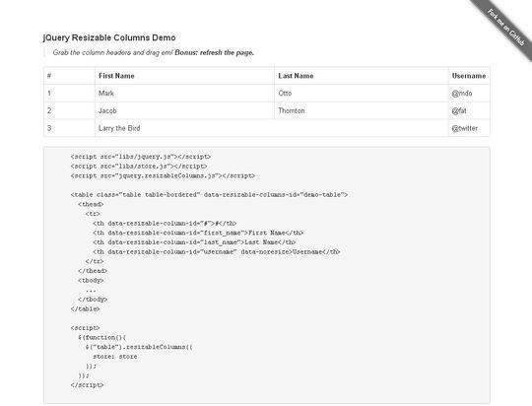Click the 'Bonus: refresh the page' text
Screen dimensions: 532x406
[214, 52]
